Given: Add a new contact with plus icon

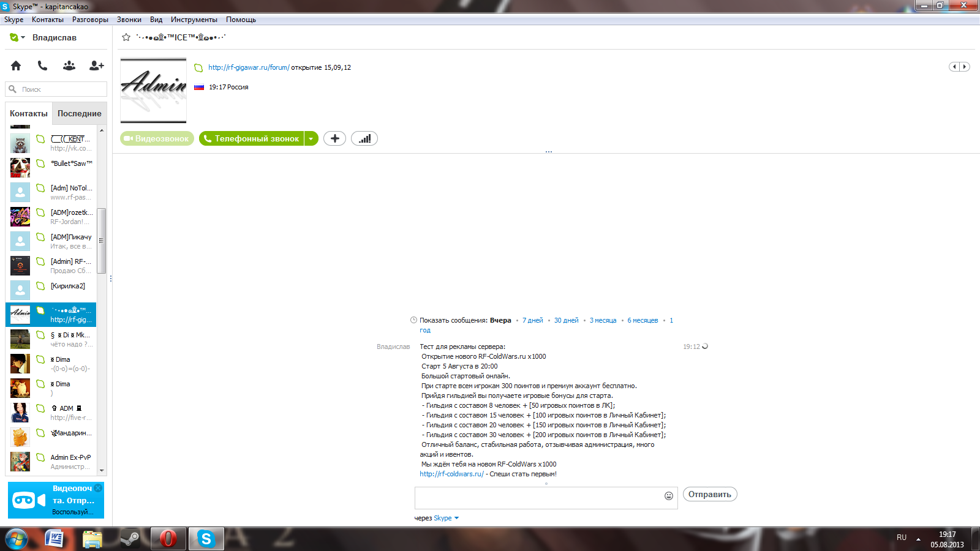Looking at the screenshot, I should [x=97, y=66].
